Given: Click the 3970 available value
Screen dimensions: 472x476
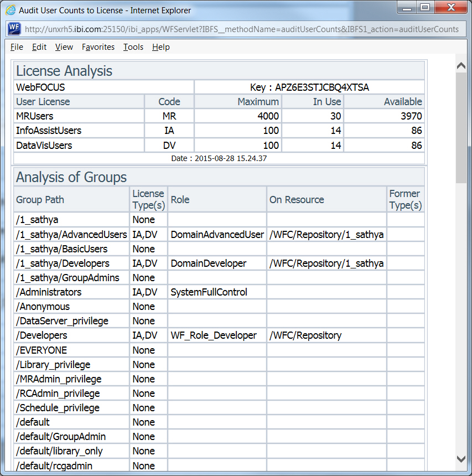Looking at the screenshot, I should [x=411, y=116].
